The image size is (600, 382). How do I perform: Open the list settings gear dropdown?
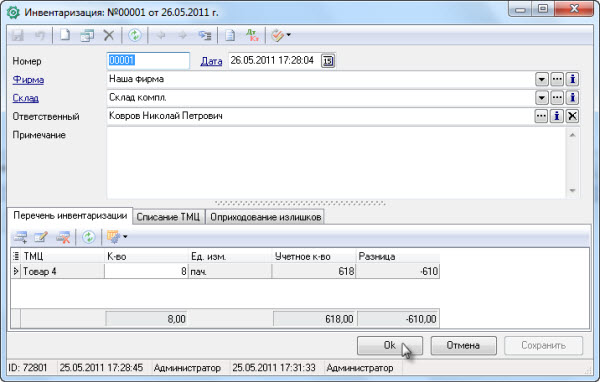[117, 237]
